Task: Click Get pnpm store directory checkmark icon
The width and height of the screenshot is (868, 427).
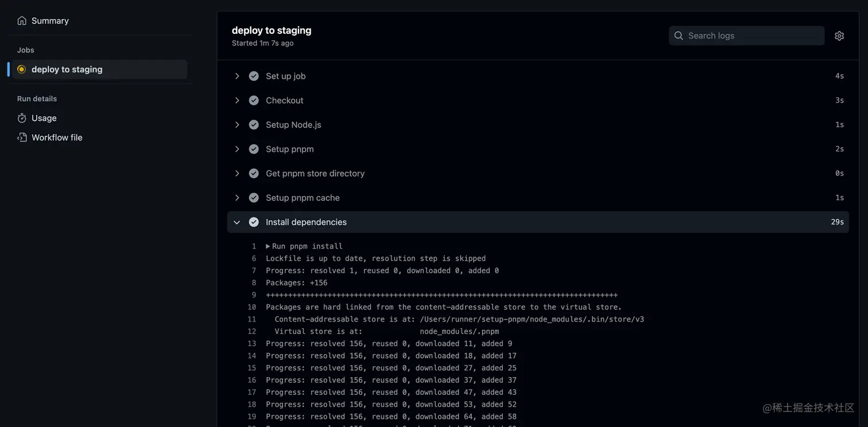Action: pos(254,173)
